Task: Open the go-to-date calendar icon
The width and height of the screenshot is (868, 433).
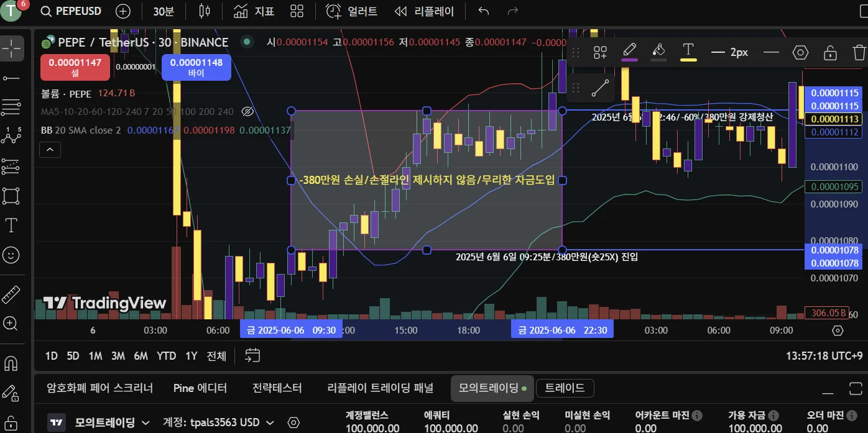Action: (x=252, y=356)
